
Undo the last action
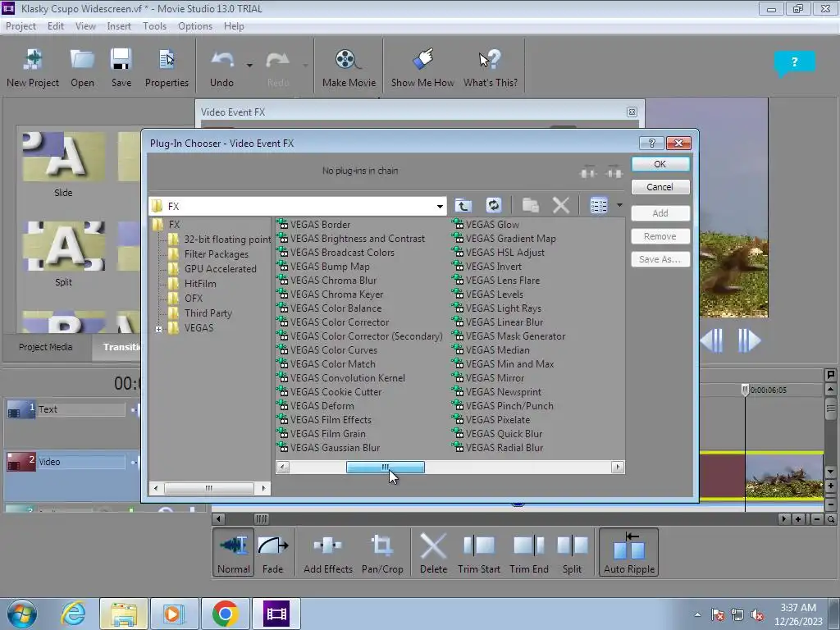(221, 68)
